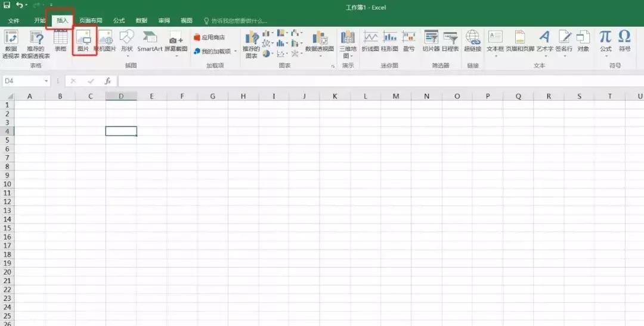
Task: Click the Name Box showing D4
Action: point(23,81)
